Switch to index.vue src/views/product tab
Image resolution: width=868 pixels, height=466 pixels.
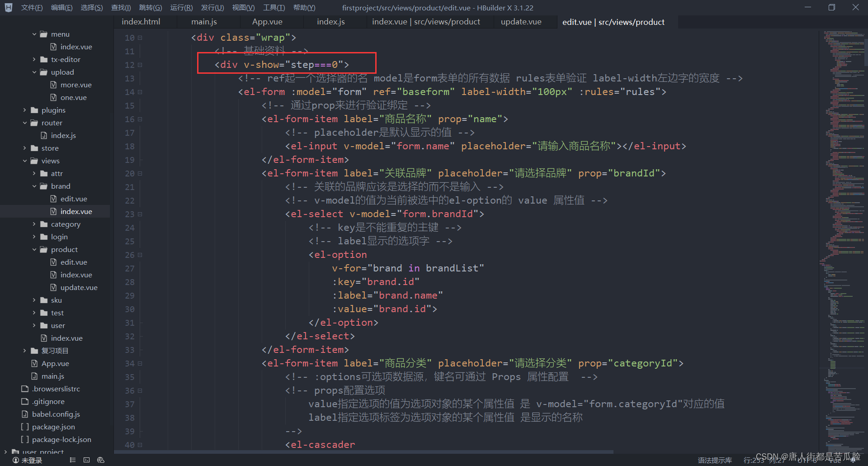pyautogui.click(x=426, y=22)
